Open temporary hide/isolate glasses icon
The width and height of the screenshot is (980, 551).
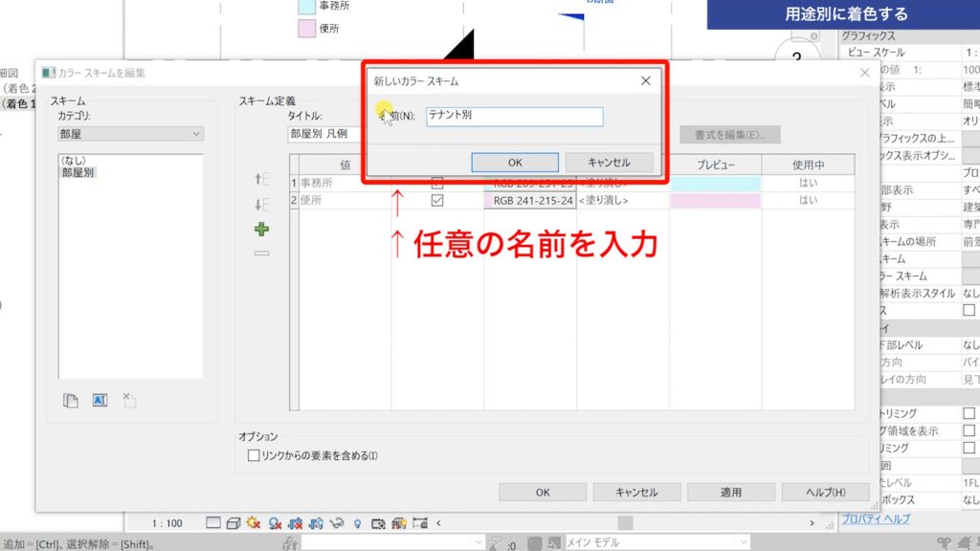pos(337,523)
